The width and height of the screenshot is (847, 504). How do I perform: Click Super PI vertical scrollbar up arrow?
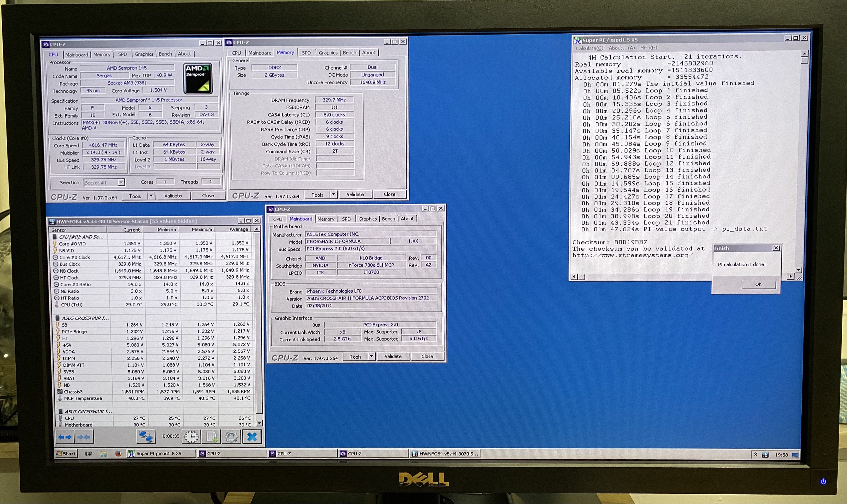pos(804,54)
